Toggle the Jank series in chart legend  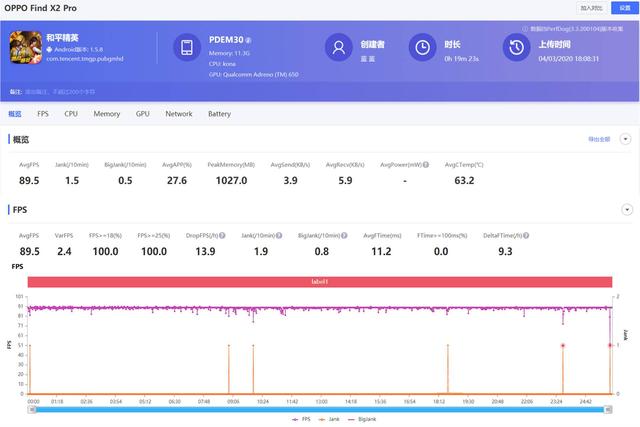point(329,419)
